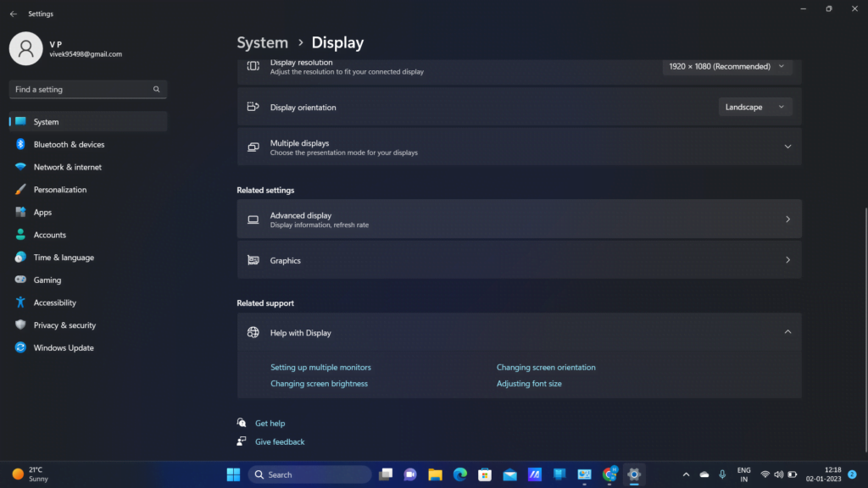The height and width of the screenshot is (488, 868).
Task: Open Apps settings category
Action: point(88,213)
